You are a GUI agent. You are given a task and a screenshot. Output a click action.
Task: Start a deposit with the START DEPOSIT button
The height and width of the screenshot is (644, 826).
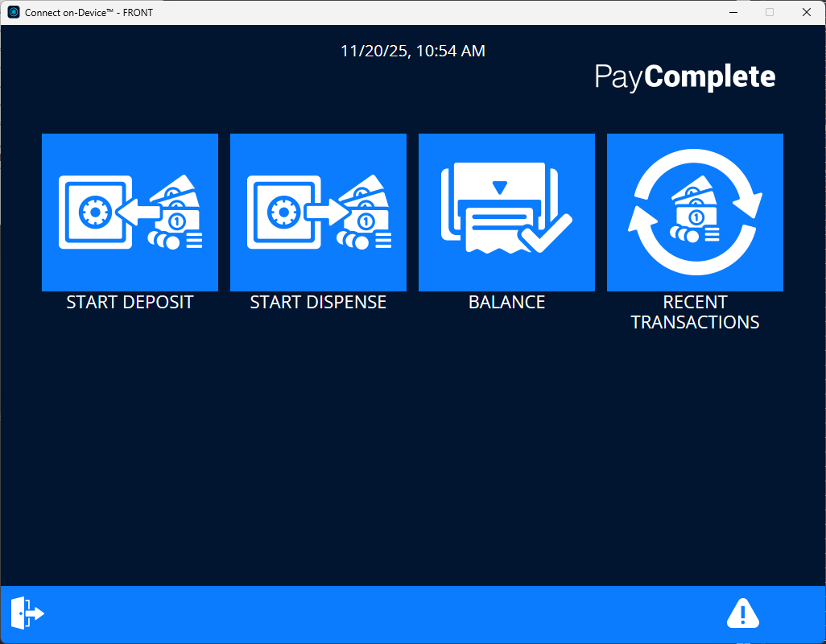130,213
